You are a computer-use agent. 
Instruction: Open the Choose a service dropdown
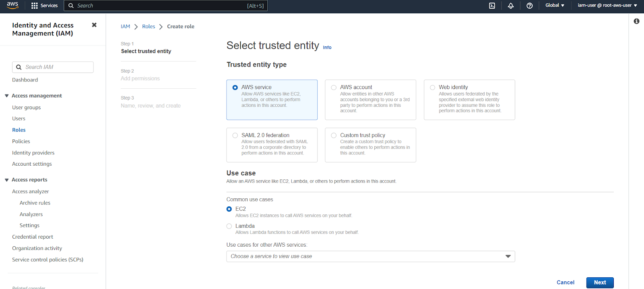(371, 256)
